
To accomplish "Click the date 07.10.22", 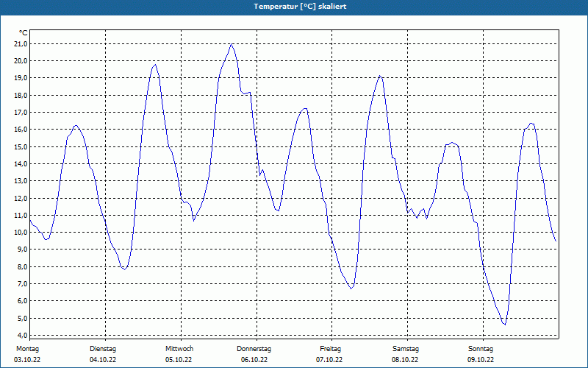I will point(329,360).
